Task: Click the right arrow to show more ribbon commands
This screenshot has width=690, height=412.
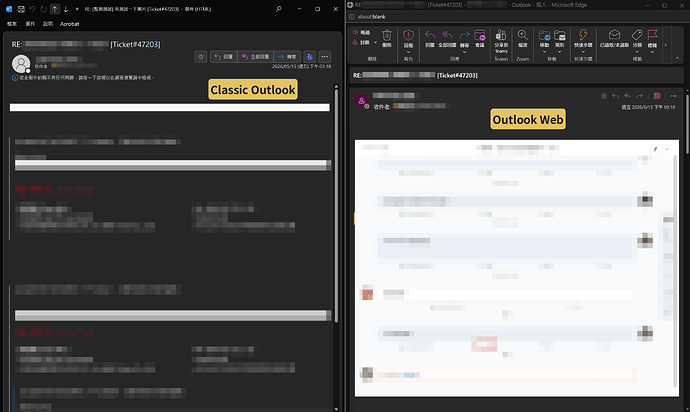Action: pos(665,45)
